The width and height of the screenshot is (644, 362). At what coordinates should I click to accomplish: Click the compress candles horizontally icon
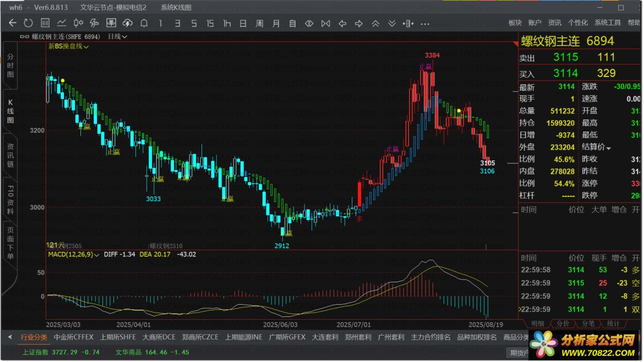click(326, 24)
